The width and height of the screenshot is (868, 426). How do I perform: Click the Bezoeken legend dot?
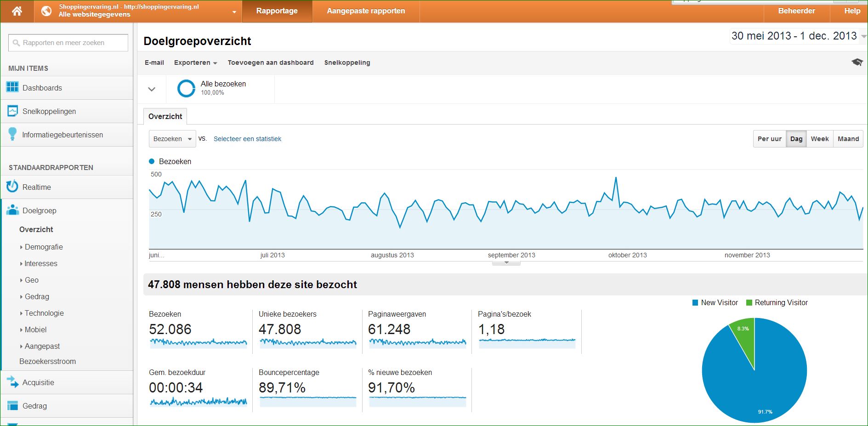click(x=152, y=161)
